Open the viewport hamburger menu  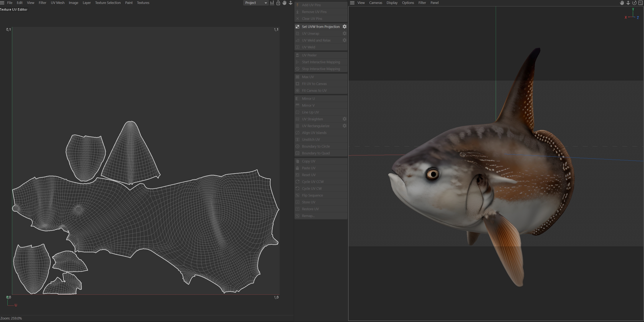(x=352, y=3)
